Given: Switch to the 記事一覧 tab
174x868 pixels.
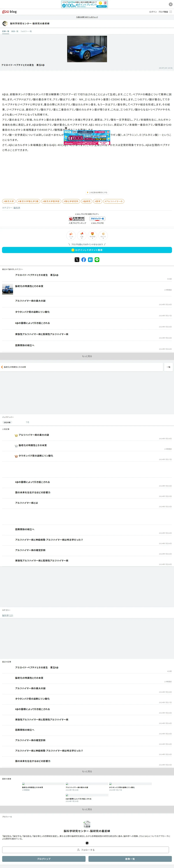Looking at the screenshot, I should tap(6, 31).
